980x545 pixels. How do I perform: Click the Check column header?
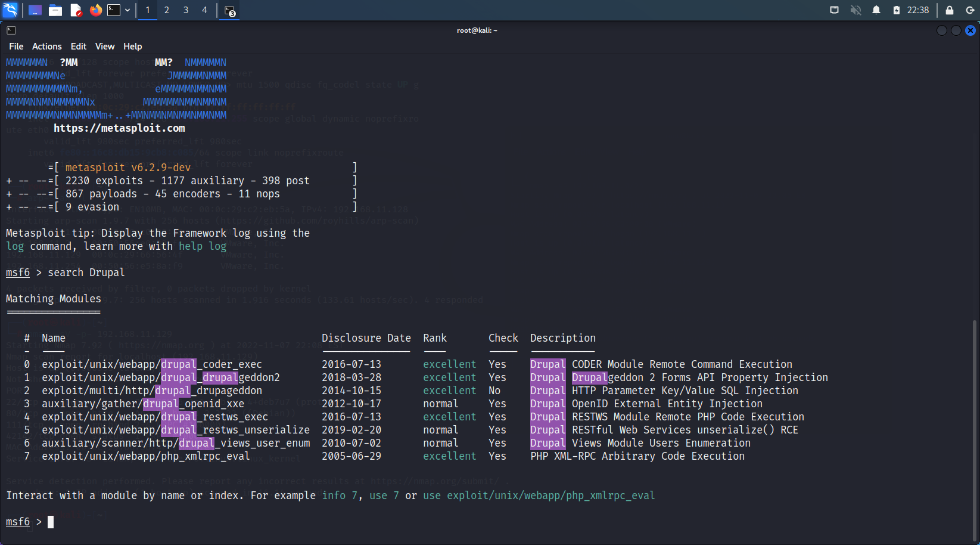(x=503, y=338)
